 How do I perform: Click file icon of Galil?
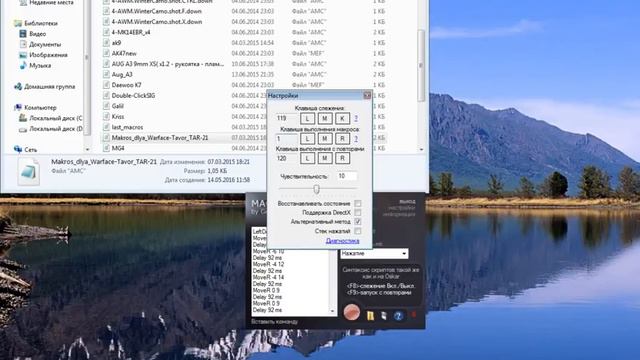[106, 106]
